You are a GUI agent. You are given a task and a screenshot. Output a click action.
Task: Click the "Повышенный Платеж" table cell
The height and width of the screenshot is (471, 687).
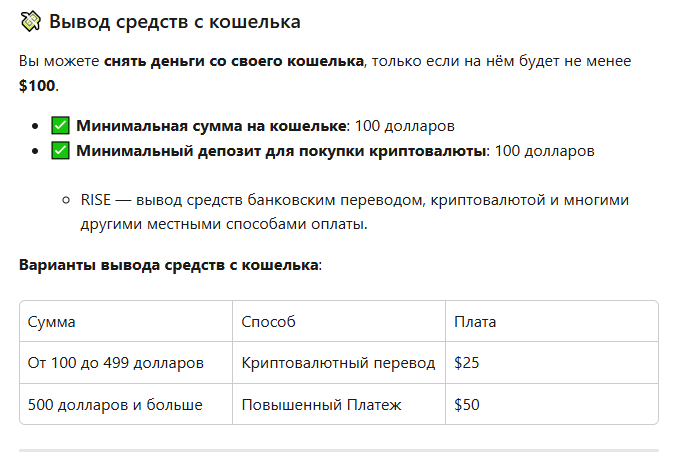[321, 404]
